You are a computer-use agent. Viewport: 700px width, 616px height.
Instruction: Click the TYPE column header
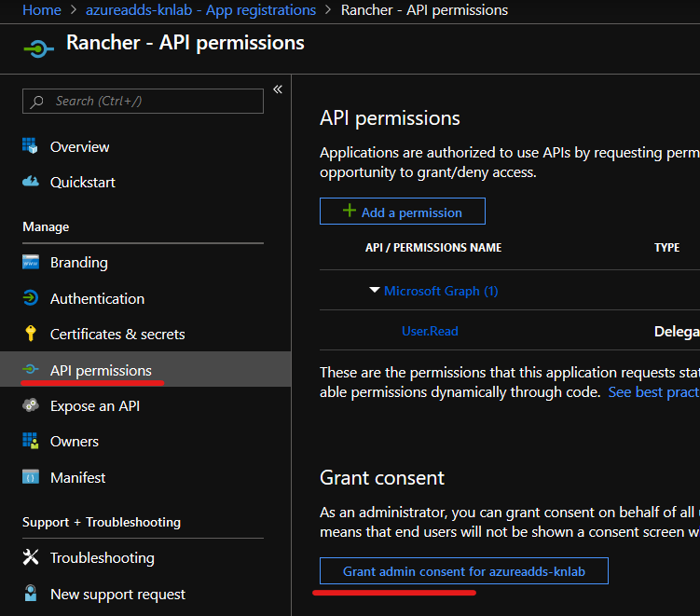point(667,247)
